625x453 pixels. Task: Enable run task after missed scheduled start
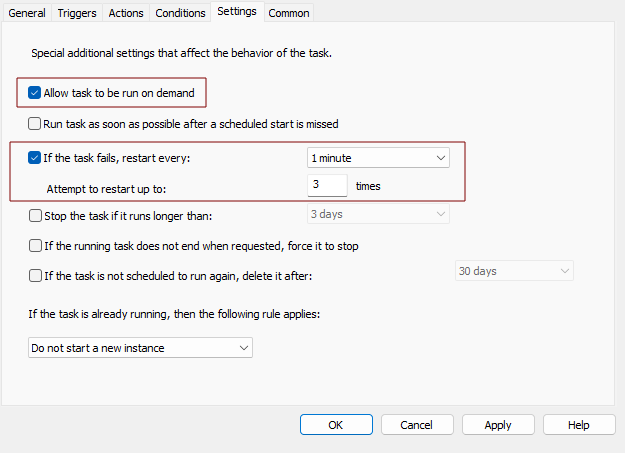[x=35, y=124]
